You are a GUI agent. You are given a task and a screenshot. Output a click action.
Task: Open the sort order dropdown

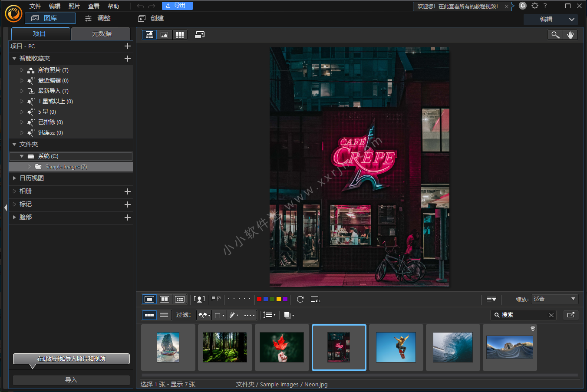coord(270,315)
